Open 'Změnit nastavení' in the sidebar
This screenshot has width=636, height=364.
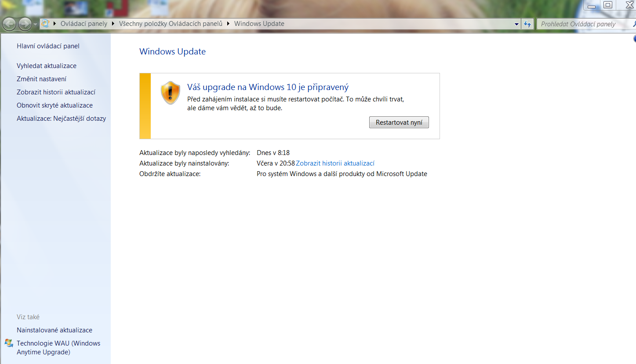[x=42, y=79]
